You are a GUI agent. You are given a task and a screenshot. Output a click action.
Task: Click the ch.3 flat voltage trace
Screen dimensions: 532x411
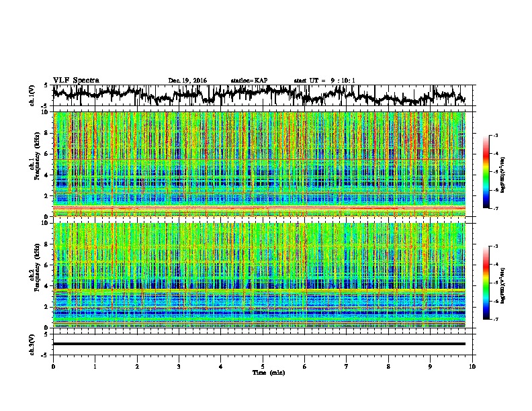coord(259,344)
